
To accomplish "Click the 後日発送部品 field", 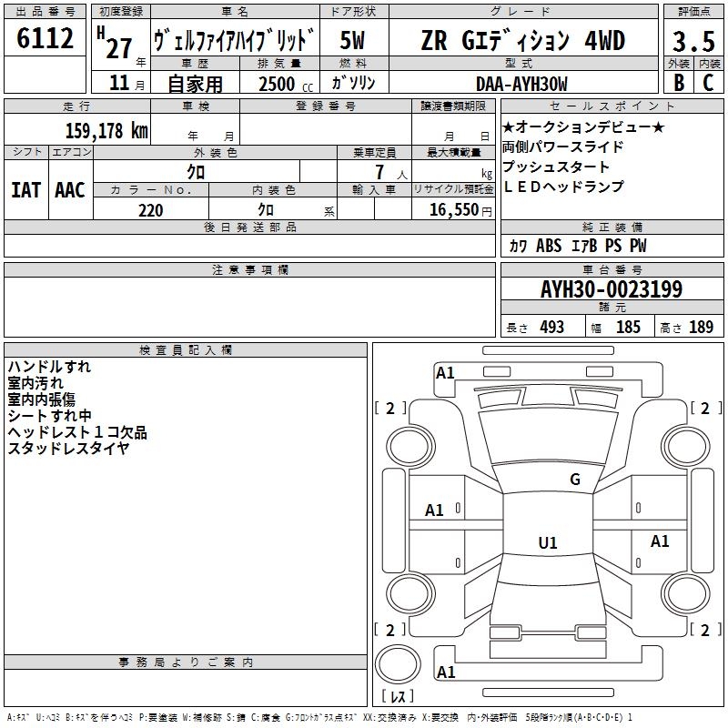I will 249,246.
